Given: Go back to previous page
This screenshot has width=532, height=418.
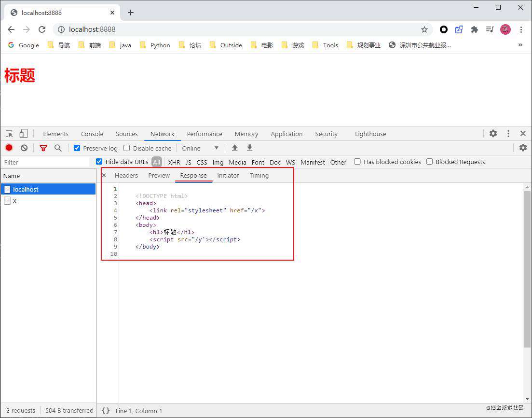Looking at the screenshot, I should tap(11, 29).
